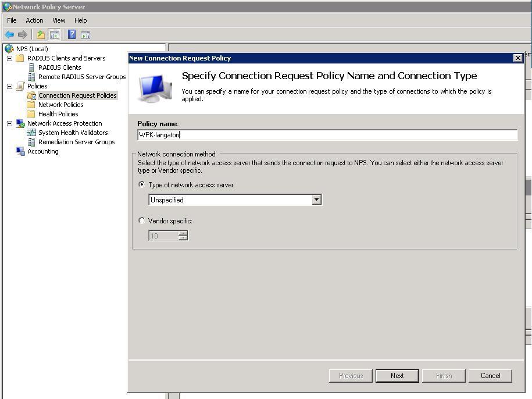The image size is (532, 399).
Task: Select the Vendor specific radio button
Action: tap(142, 220)
